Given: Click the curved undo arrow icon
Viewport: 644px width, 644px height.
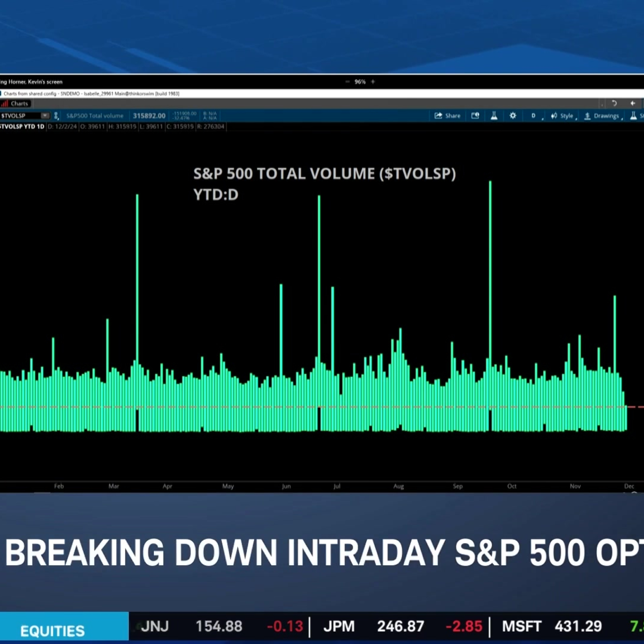Looking at the screenshot, I should (x=614, y=103).
